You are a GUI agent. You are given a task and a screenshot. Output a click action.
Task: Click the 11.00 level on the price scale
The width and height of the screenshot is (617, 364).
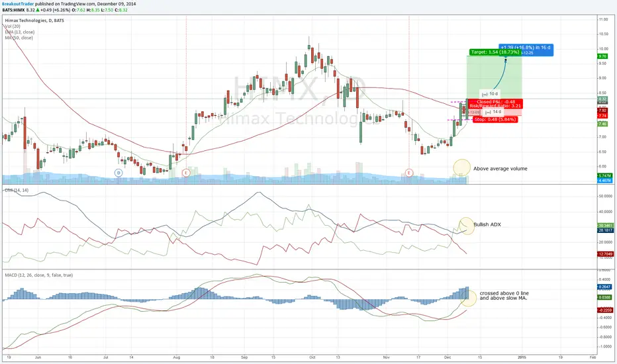pyautogui.click(x=603, y=19)
